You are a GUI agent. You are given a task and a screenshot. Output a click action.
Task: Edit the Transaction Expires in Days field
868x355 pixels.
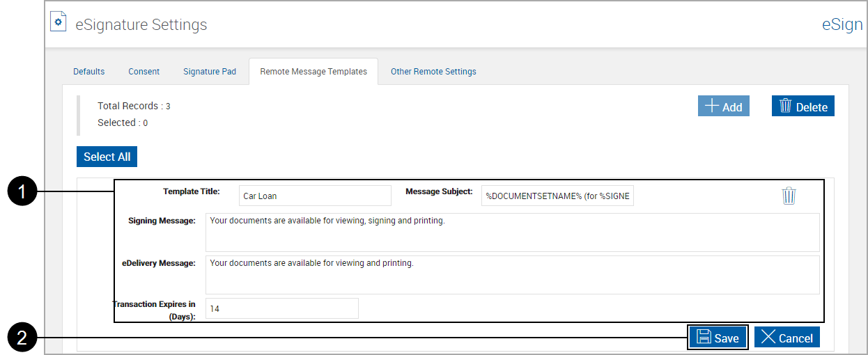tap(281, 308)
